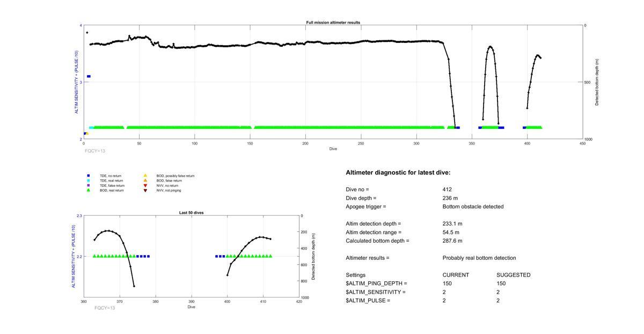Select the 'Altim detection range =' label
This screenshot has height=334, width=644.
pos(374,233)
